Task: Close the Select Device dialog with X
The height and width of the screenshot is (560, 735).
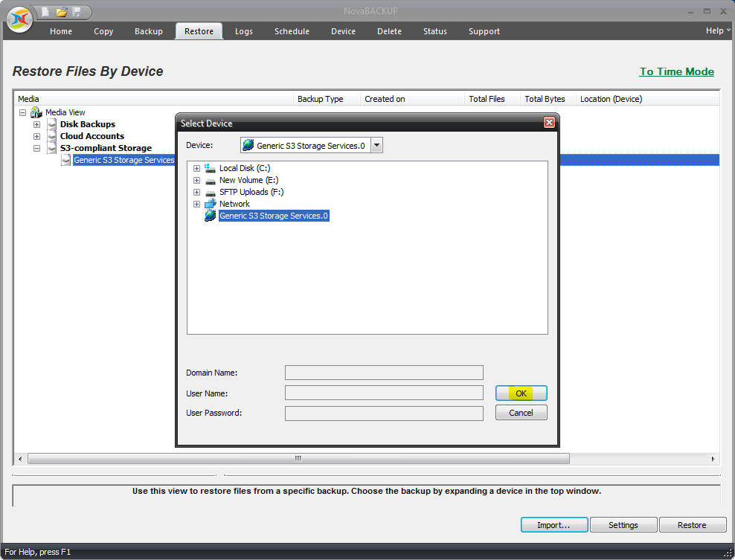Action: pos(549,123)
